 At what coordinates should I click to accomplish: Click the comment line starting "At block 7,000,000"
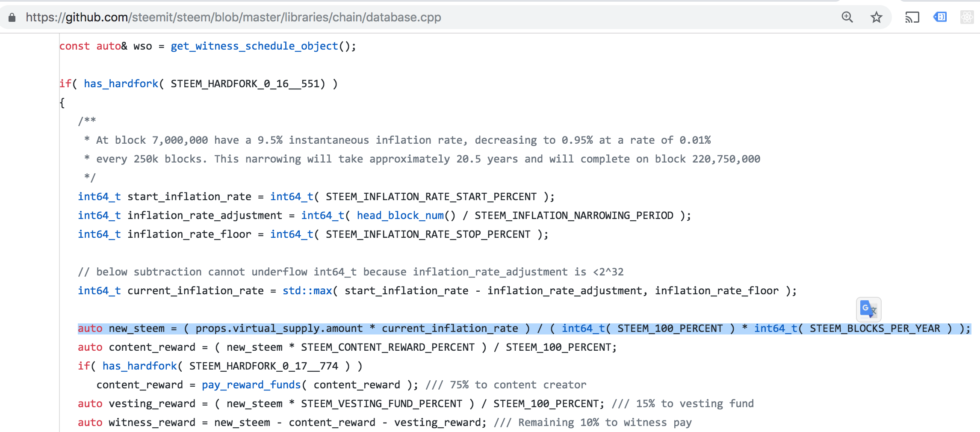(398, 140)
